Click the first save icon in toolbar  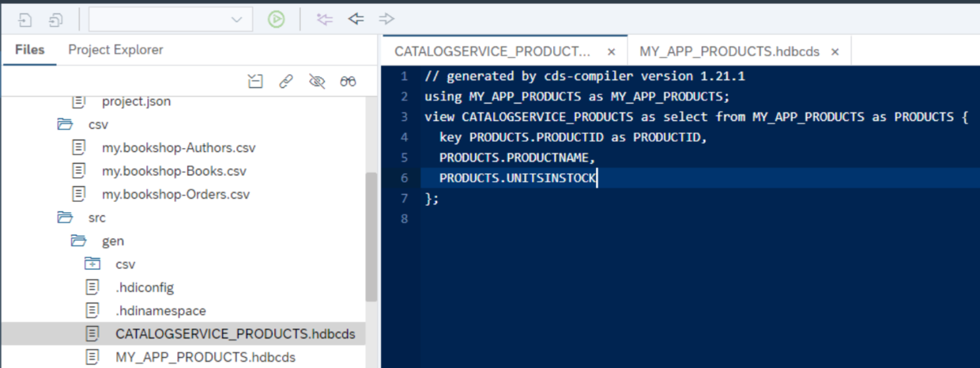pyautogui.click(x=25, y=20)
